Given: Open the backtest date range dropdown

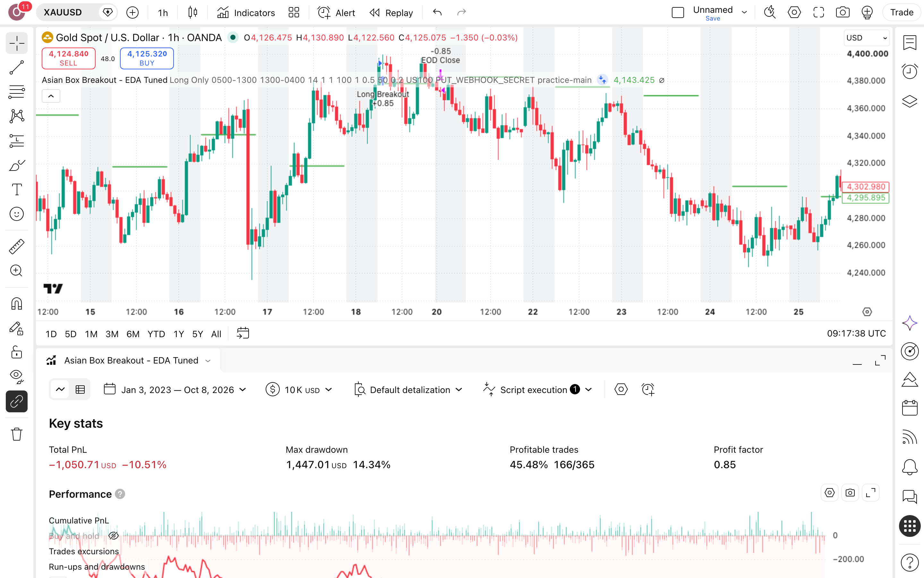Looking at the screenshot, I should point(175,390).
